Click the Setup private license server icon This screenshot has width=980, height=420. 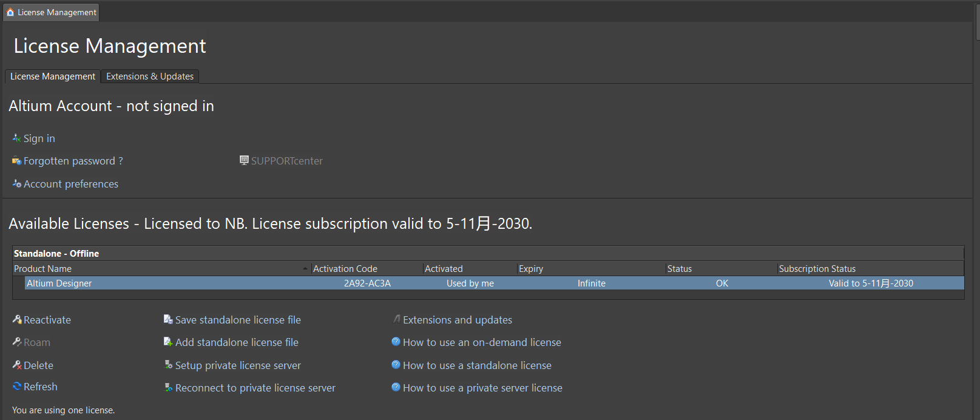click(168, 365)
